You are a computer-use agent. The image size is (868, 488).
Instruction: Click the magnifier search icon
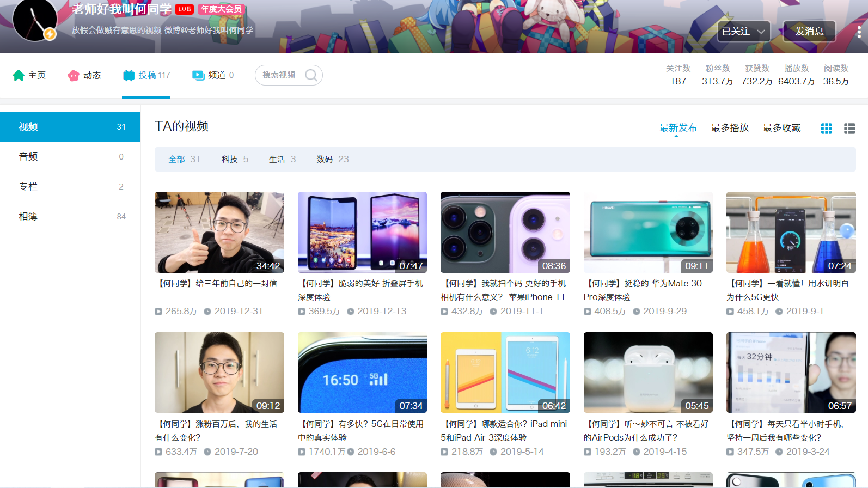click(311, 75)
